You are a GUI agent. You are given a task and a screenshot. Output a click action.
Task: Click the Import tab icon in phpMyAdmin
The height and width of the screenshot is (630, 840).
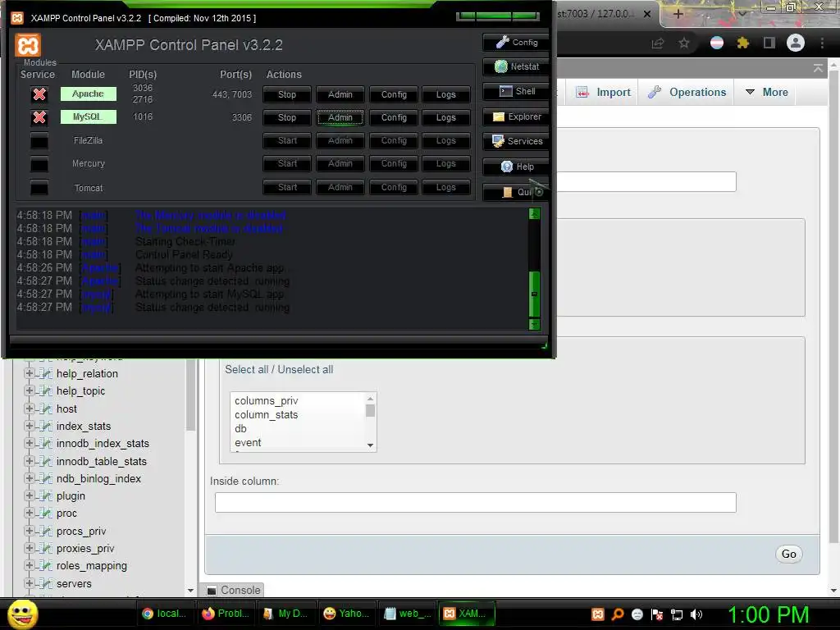point(582,92)
